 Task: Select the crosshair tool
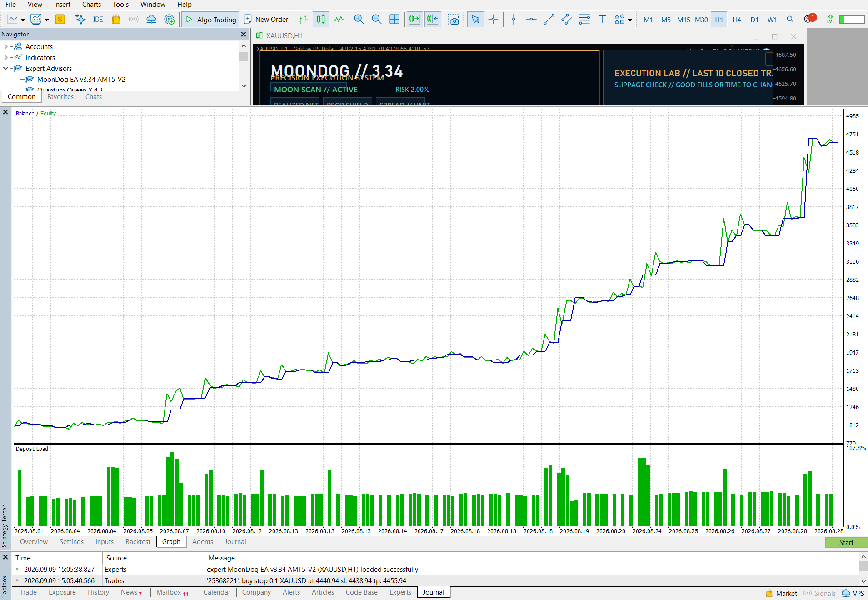[493, 20]
